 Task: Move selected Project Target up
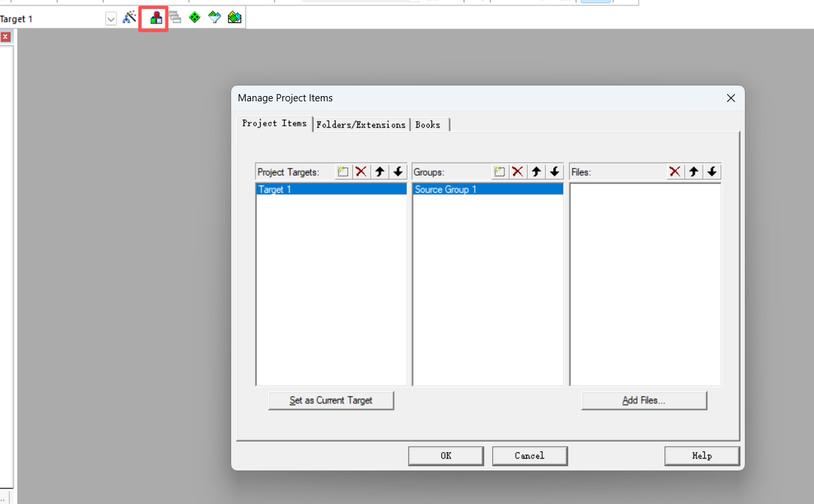click(379, 172)
